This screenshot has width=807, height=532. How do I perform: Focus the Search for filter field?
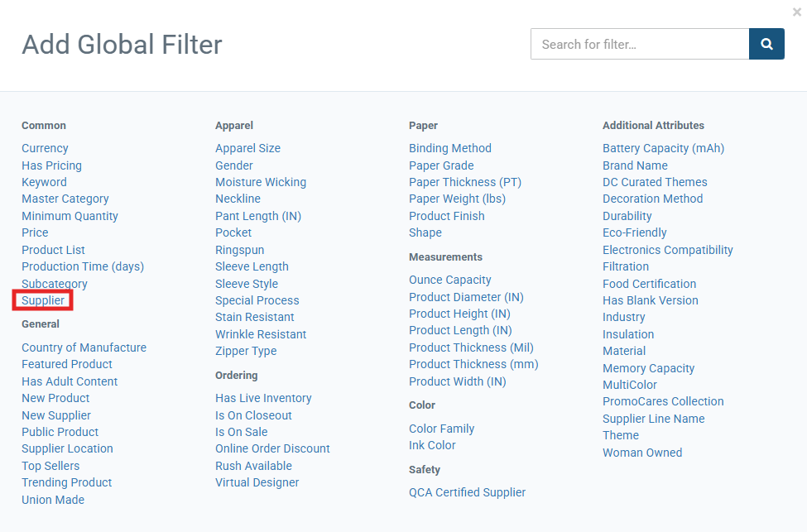[x=640, y=44]
